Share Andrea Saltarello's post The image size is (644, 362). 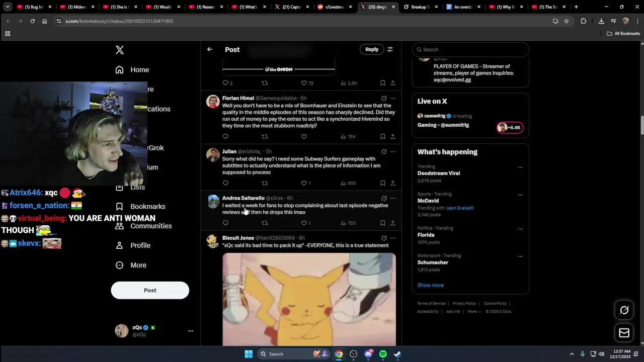[x=393, y=223]
